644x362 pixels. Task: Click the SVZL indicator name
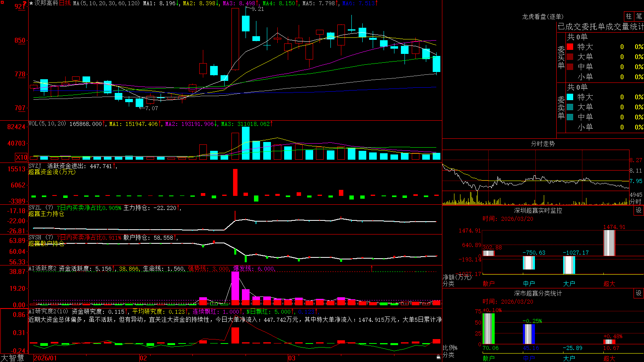(x=35, y=208)
